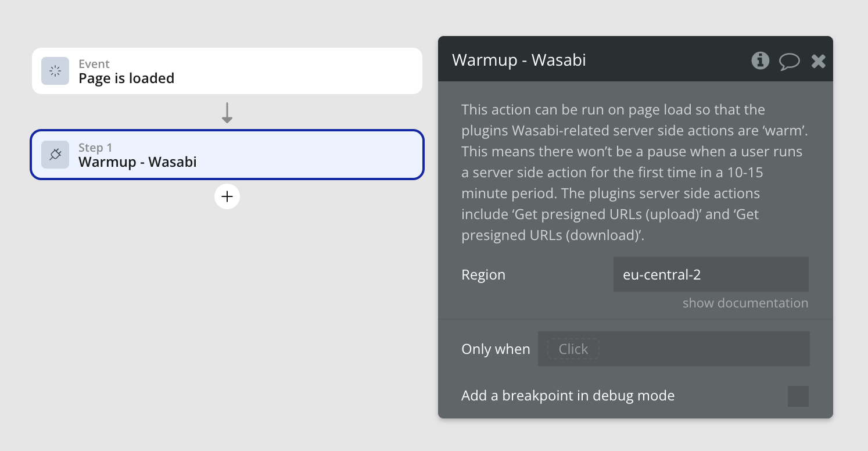
Task: Select the Step 1 Warmup - Wasabi action card
Action: click(x=227, y=155)
